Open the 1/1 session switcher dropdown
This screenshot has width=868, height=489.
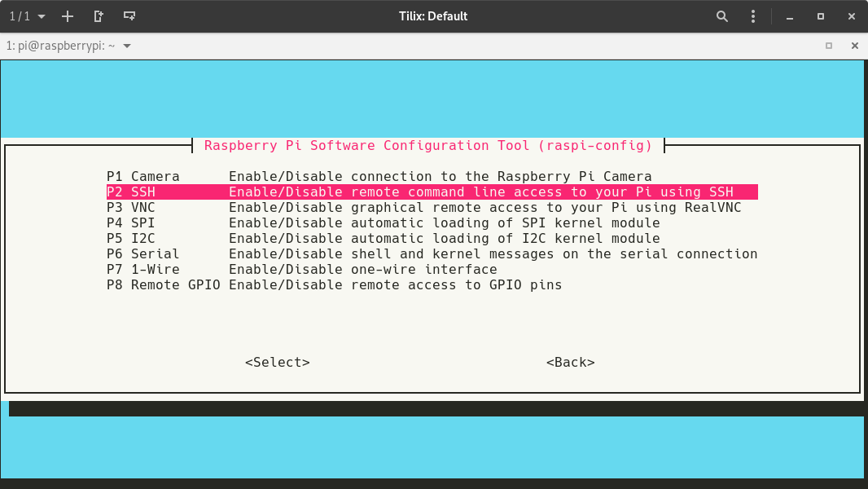click(x=27, y=16)
